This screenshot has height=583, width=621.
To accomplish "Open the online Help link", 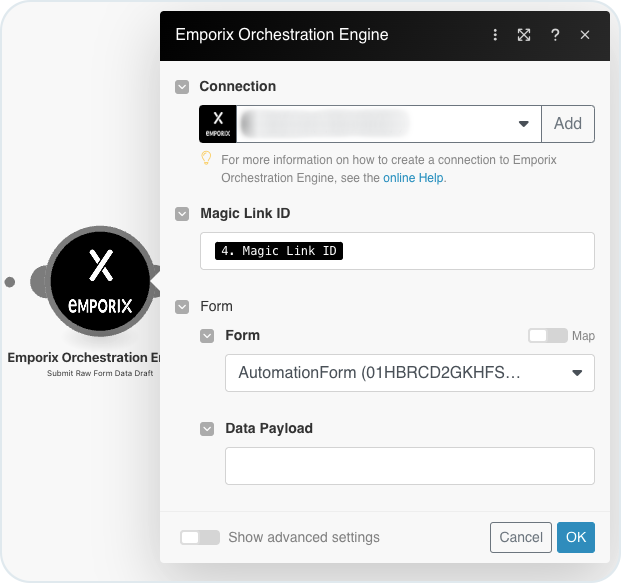I will tap(413, 178).
